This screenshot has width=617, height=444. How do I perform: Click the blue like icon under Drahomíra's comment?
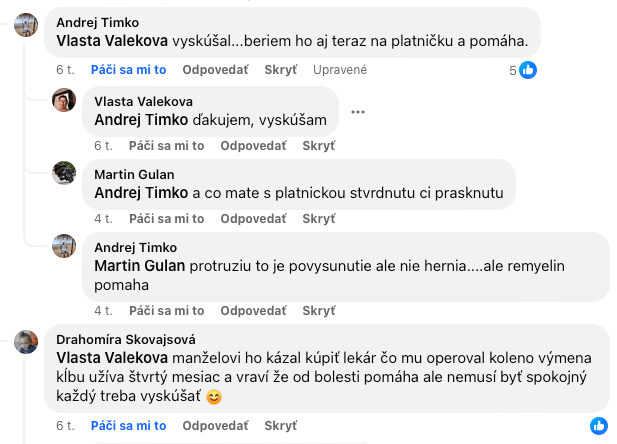pyautogui.click(x=599, y=426)
